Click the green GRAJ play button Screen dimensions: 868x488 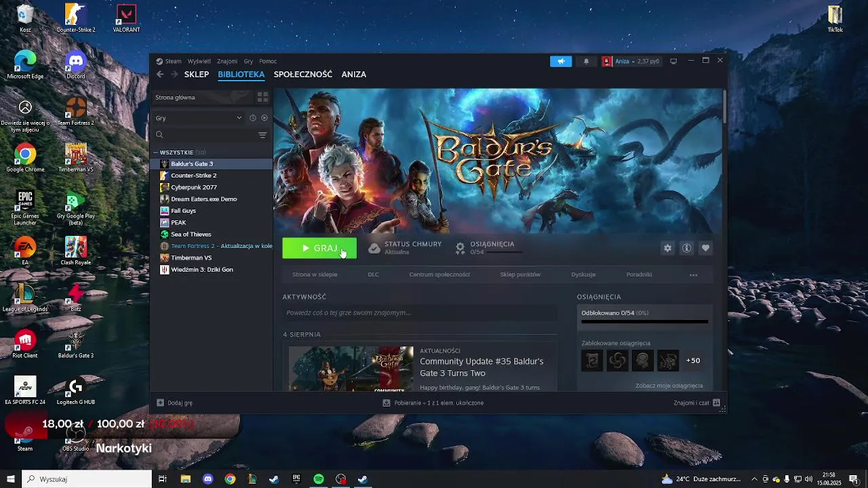coord(319,248)
